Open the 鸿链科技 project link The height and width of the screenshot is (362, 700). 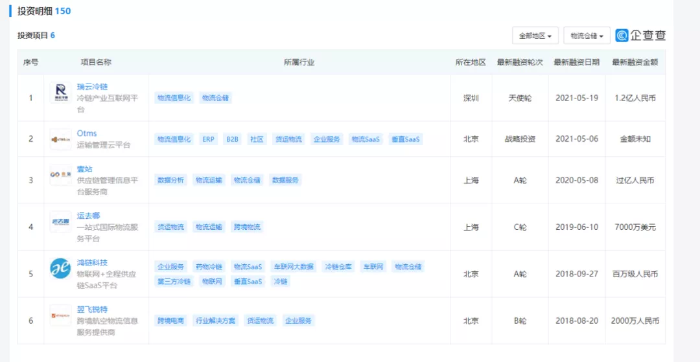tap(92, 262)
